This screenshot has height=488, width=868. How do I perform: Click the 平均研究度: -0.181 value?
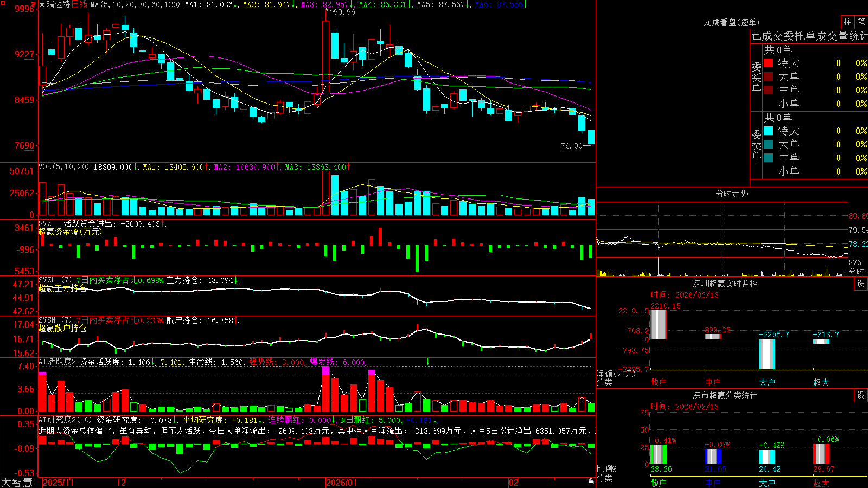pos(220,420)
